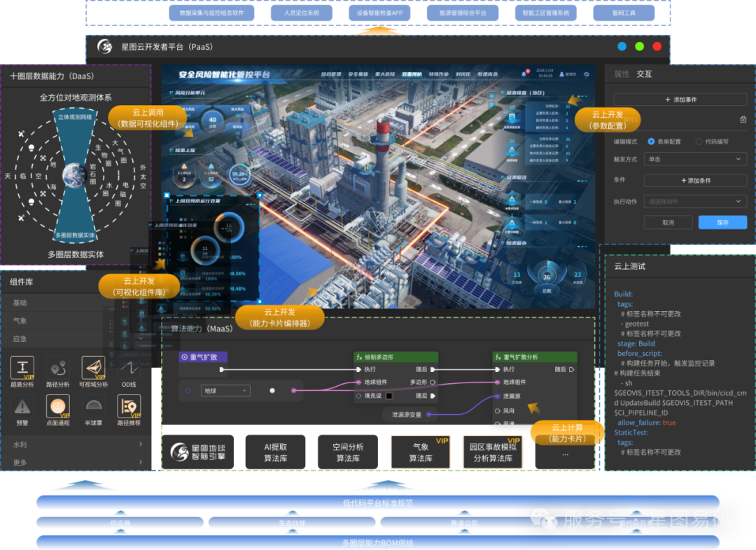Click the trash icon in the 交互 panel
This screenshot has width=756, height=550.
point(743,119)
